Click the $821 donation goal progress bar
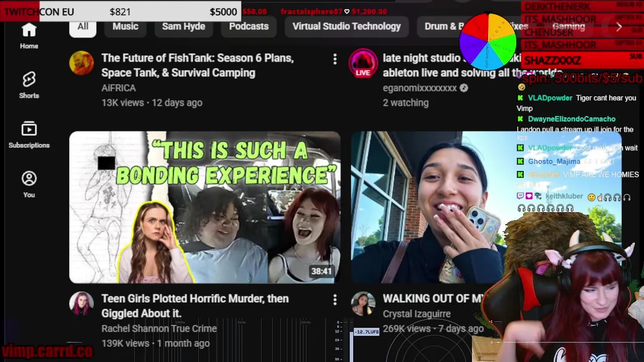 click(x=121, y=12)
